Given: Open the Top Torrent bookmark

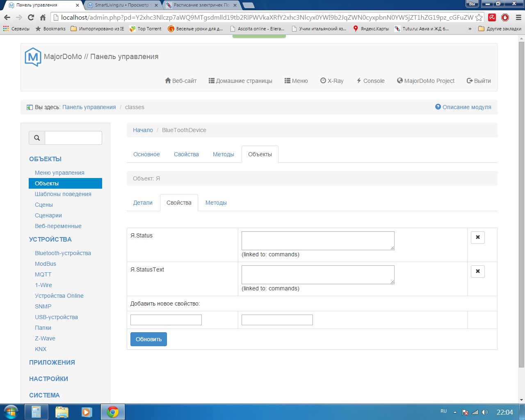Looking at the screenshot, I should point(146,29).
